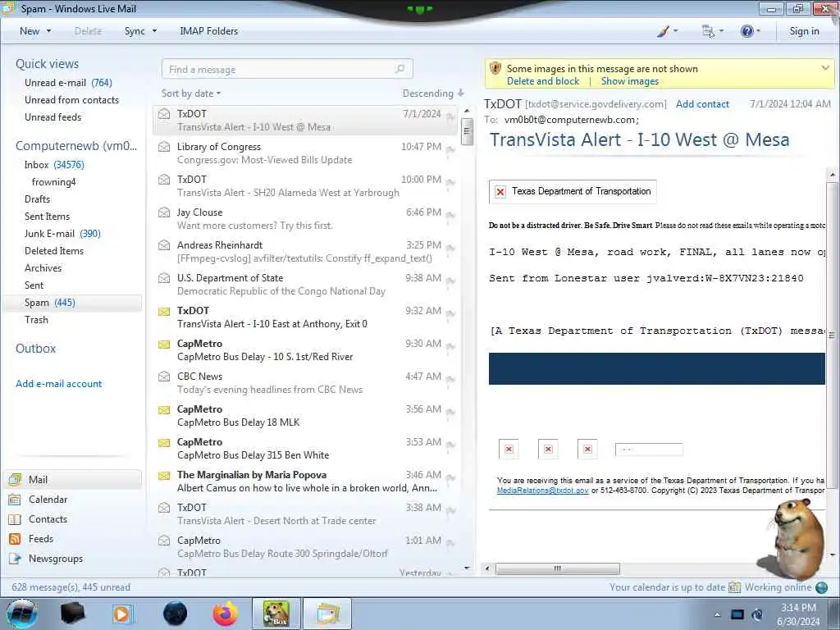Open the black box taskbar icon
840x630 pixels.
click(x=73, y=614)
